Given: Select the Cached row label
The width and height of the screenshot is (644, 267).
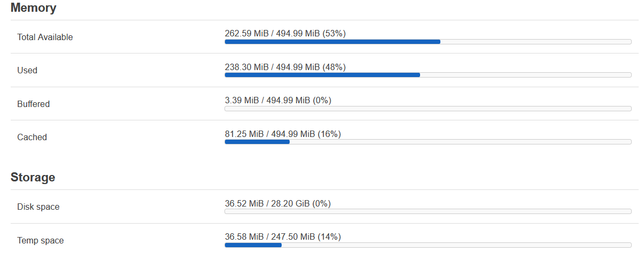Looking at the screenshot, I should coord(32,138).
